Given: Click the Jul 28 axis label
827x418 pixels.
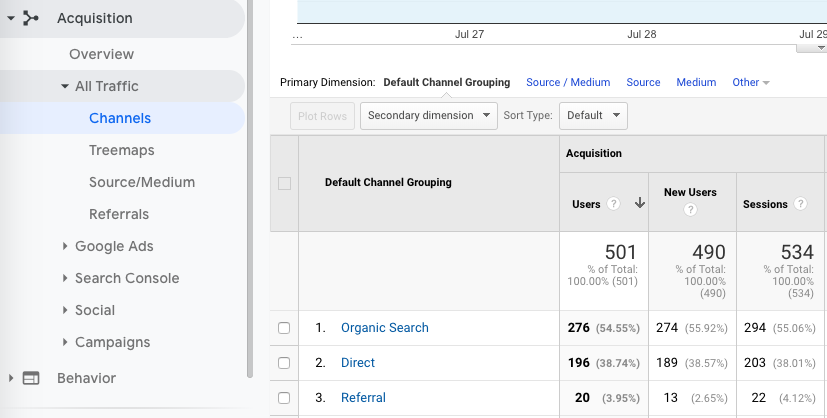Looking at the screenshot, I should pyautogui.click(x=642, y=34).
